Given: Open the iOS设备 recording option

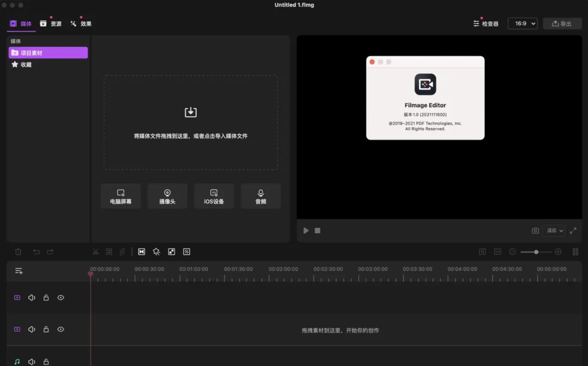Looking at the screenshot, I should 214,196.
